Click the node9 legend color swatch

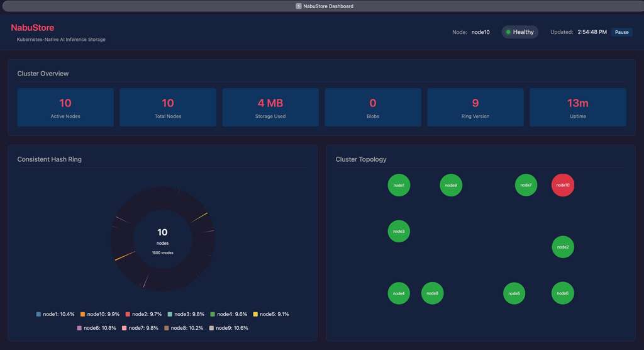click(x=211, y=328)
